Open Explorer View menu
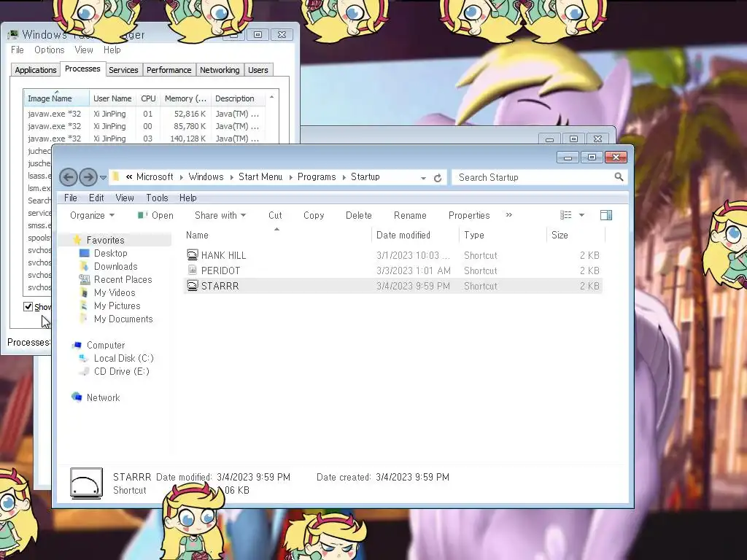The image size is (747, 560). coord(125,198)
